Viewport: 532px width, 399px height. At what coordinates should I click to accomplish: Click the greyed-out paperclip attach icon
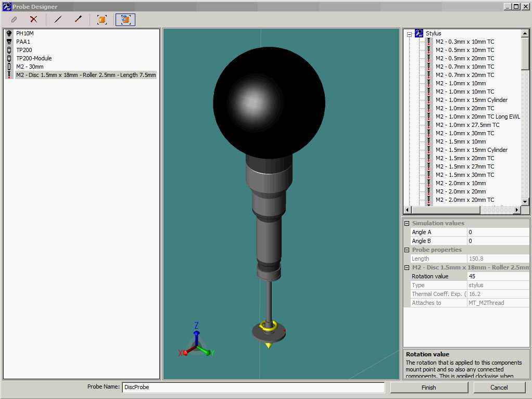click(x=14, y=19)
